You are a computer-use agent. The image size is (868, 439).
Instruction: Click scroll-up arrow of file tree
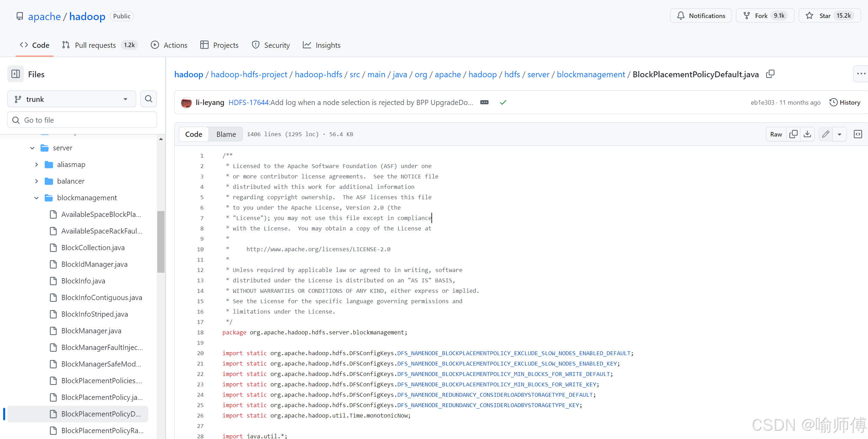tap(161, 139)
